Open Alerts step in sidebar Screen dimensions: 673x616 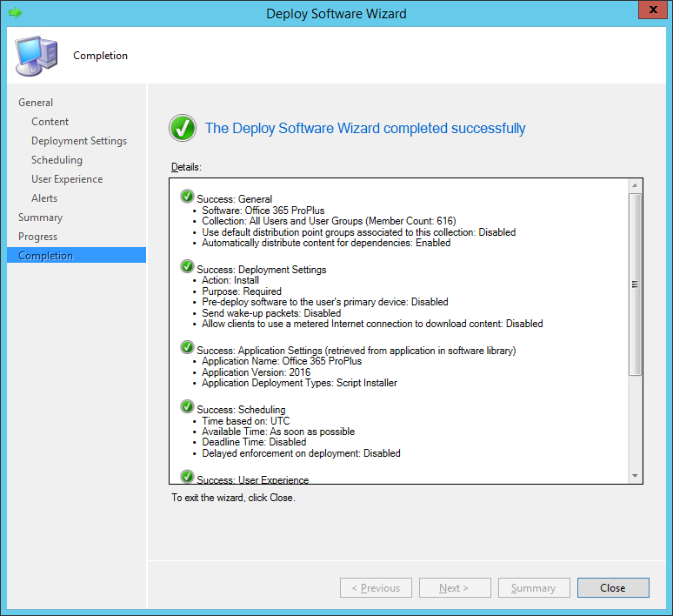point(44,198)
